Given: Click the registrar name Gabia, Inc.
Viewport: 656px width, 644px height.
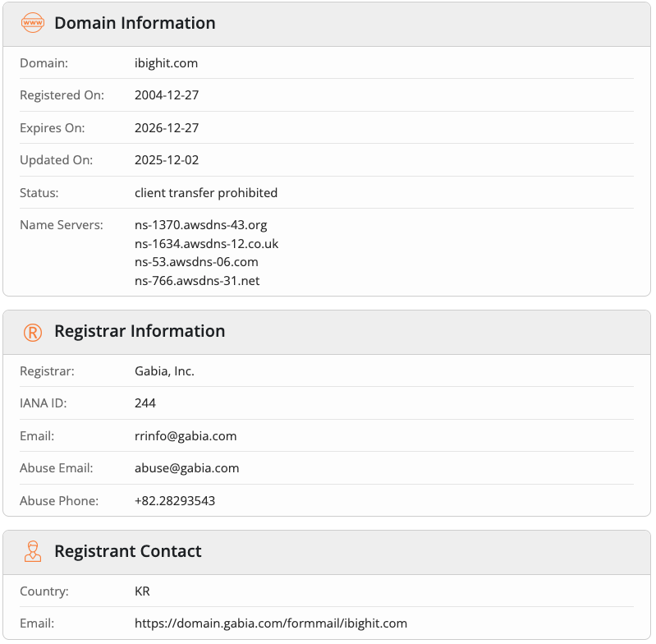Looking at the screenshot, I should (164, 371).
